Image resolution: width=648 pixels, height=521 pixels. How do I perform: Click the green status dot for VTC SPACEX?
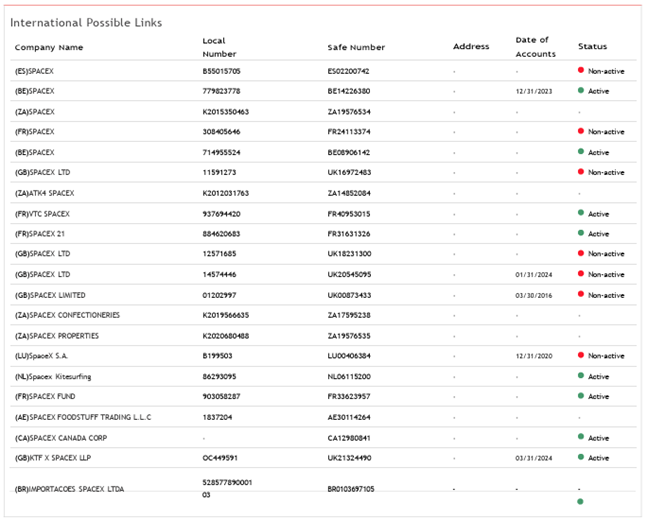click(581, 213)
